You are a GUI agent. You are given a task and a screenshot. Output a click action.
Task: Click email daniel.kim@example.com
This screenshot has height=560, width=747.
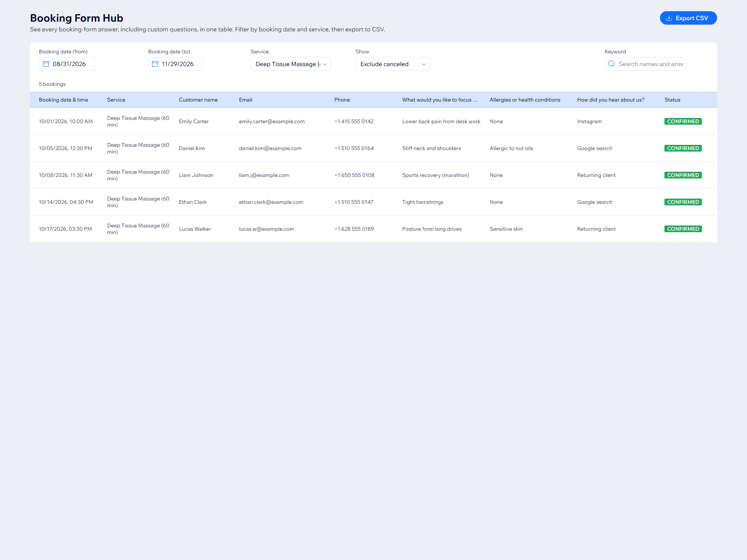pyautogui.click(x=270, y=148)
